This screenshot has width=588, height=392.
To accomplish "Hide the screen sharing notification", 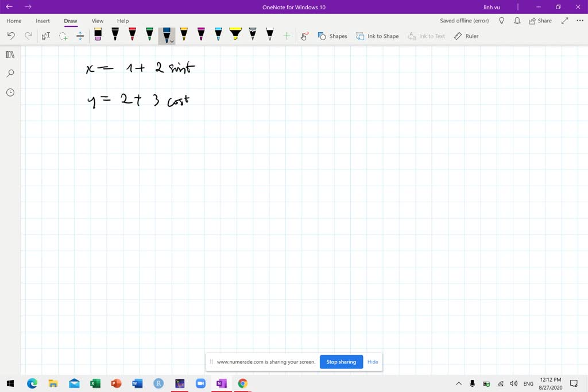I will pyautogui.click(x=373, y=362).
